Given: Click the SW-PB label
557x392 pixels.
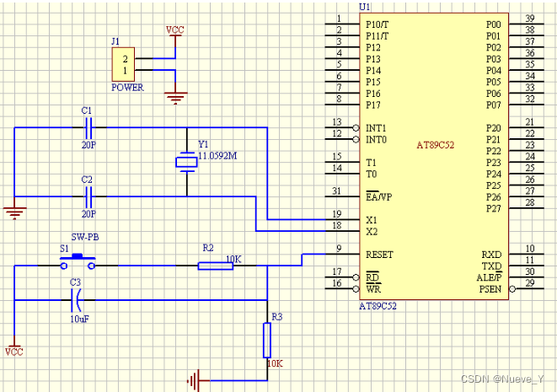Looking at the screenshot, I should point(85,237).
